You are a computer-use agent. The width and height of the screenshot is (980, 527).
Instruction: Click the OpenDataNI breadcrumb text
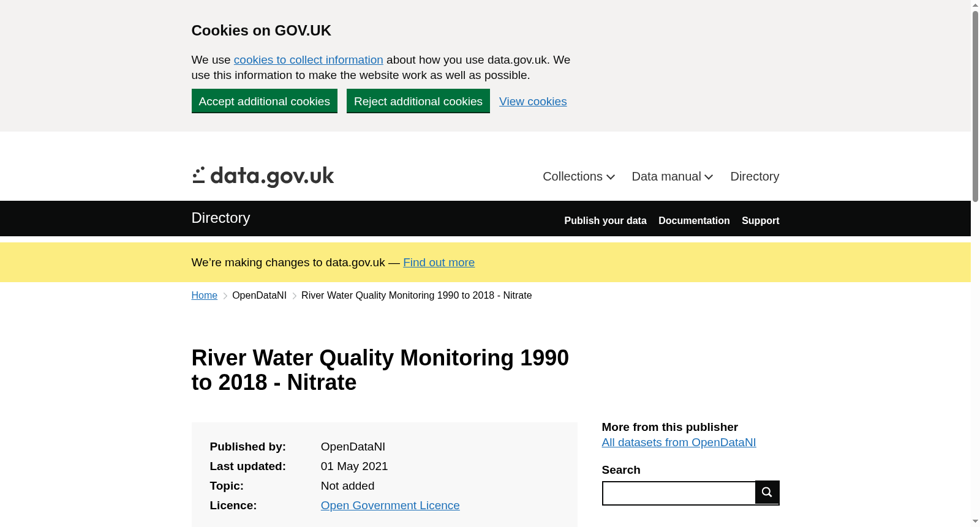tap(259, 296)
